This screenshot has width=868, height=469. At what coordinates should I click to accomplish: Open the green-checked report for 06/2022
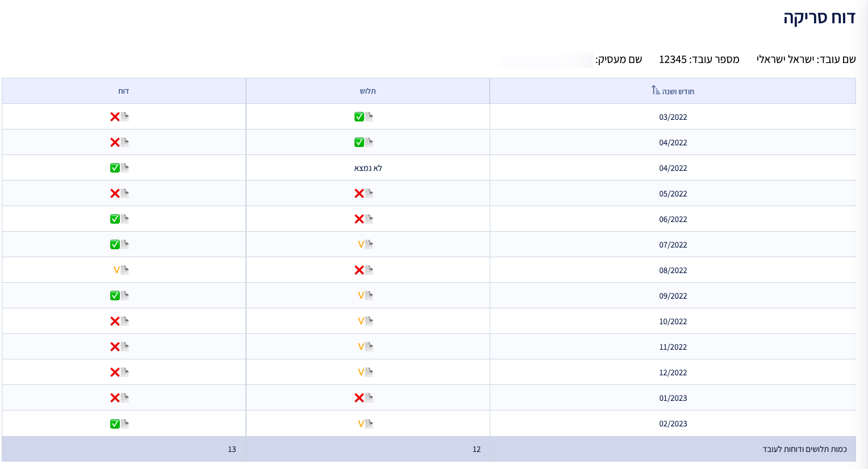[x=119, y=219]
